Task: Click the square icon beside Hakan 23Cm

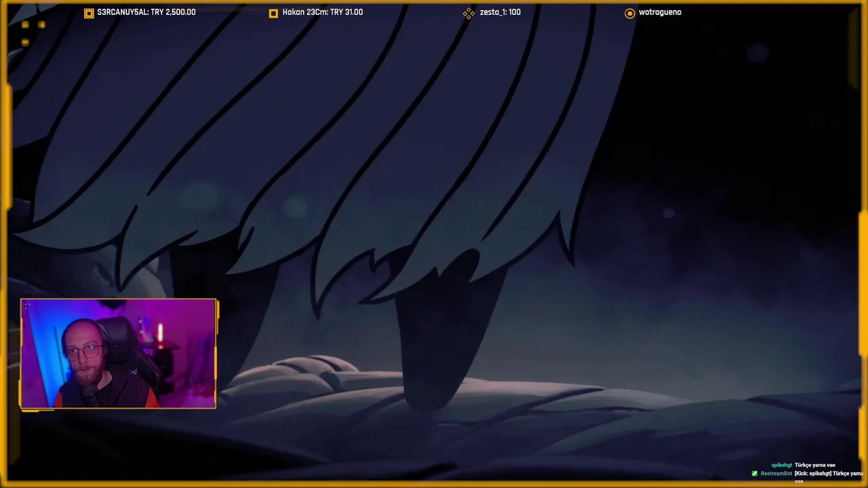Action: pyautogui.click(x=273, y=13)
